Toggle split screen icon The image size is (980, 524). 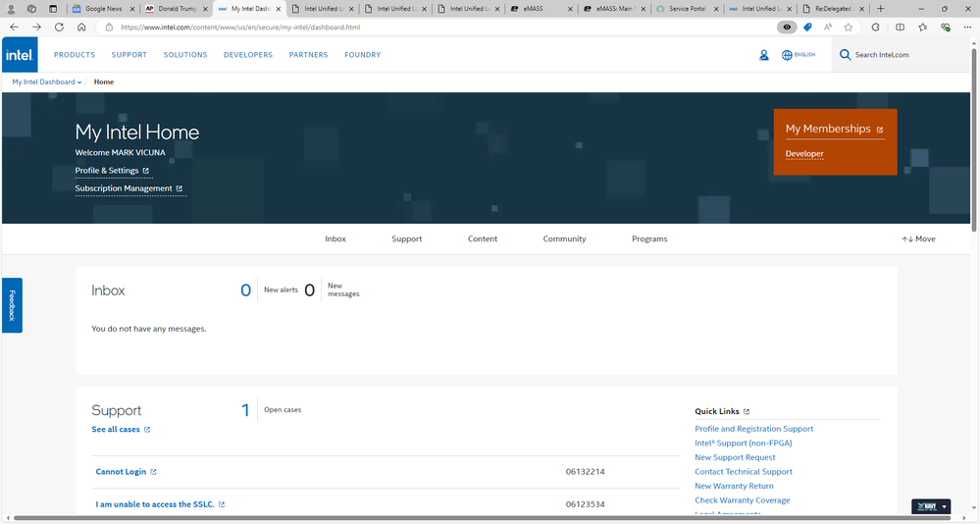click(900, 26)
